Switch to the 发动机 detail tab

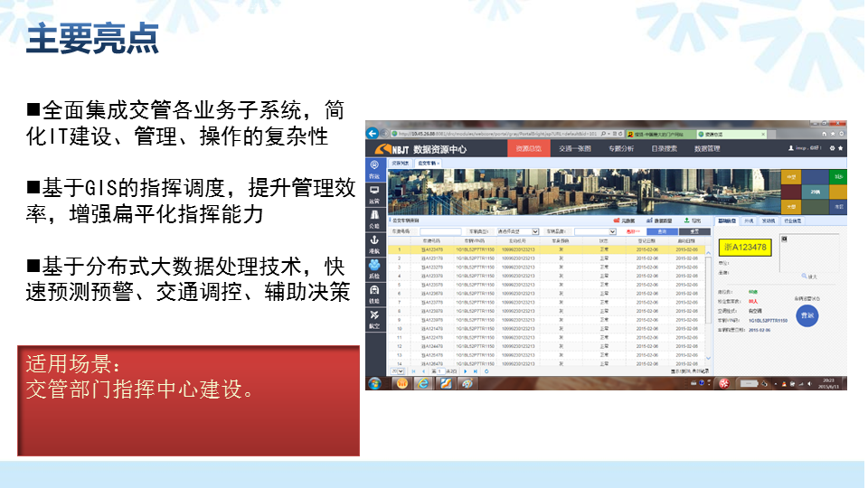pos(769,221)
